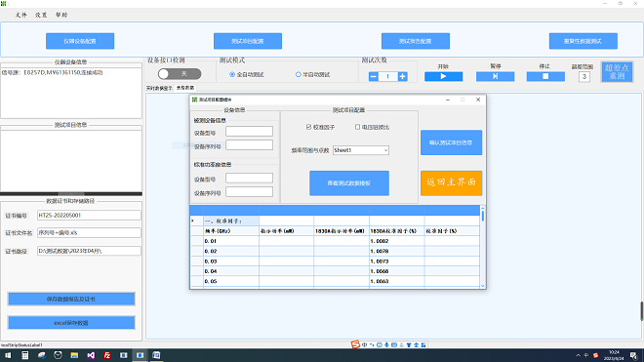This screenshot has width=644, height=362.
Task: Select the 半自动测试 radio button
Action: [313, 75]
